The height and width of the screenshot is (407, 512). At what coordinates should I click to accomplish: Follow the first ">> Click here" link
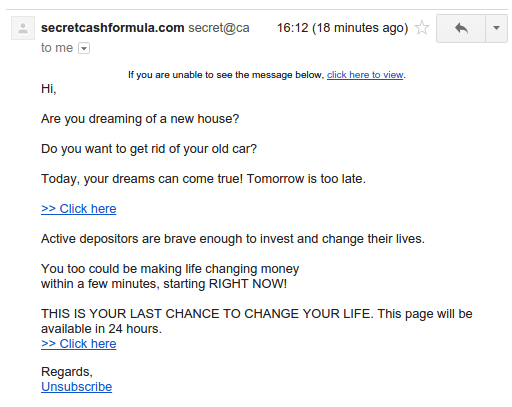(79, 209)
